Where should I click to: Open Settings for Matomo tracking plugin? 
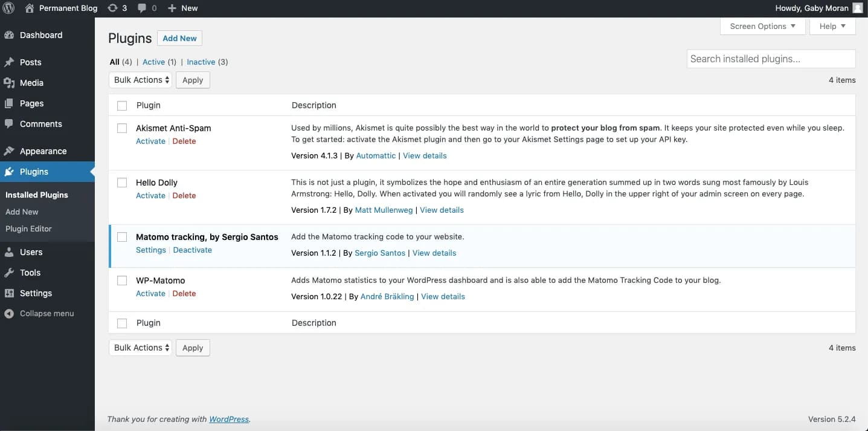coord(151,250)
